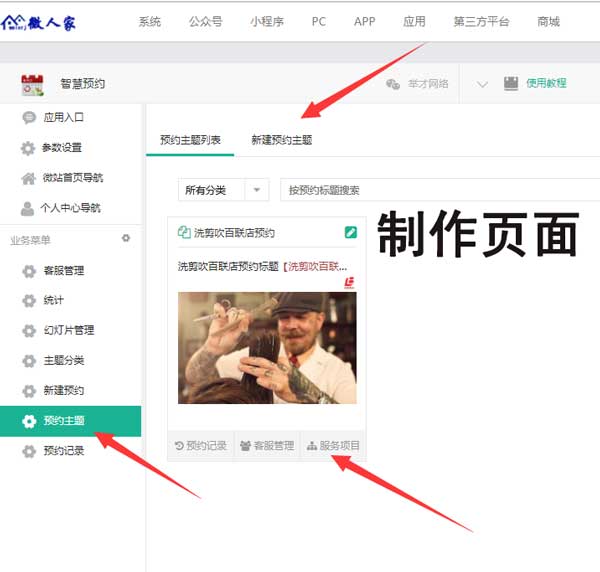Viewport: 600px width, 572px height.
Task: Click the 应用入口 chat bubble icon
Action: pyautogui.click(x=29, y=117)
